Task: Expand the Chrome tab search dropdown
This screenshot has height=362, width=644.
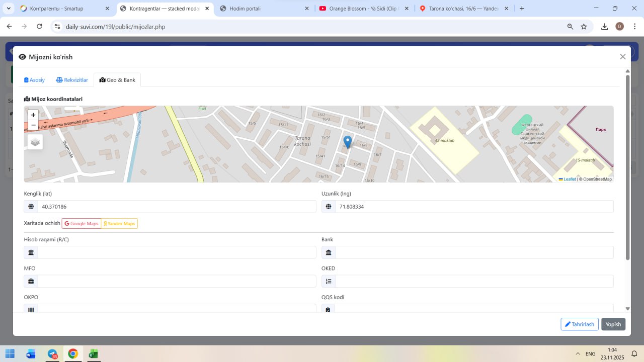Action: (x=9, y=9)
